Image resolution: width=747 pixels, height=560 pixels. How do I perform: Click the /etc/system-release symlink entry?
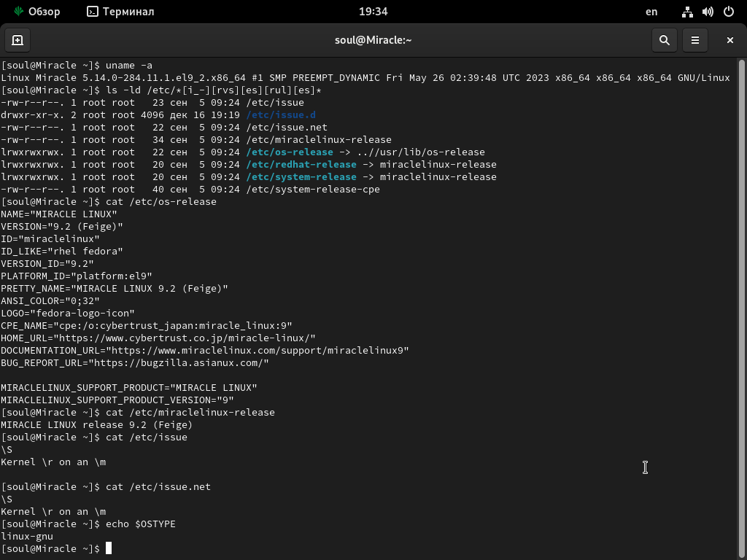(x=301, y=176)
